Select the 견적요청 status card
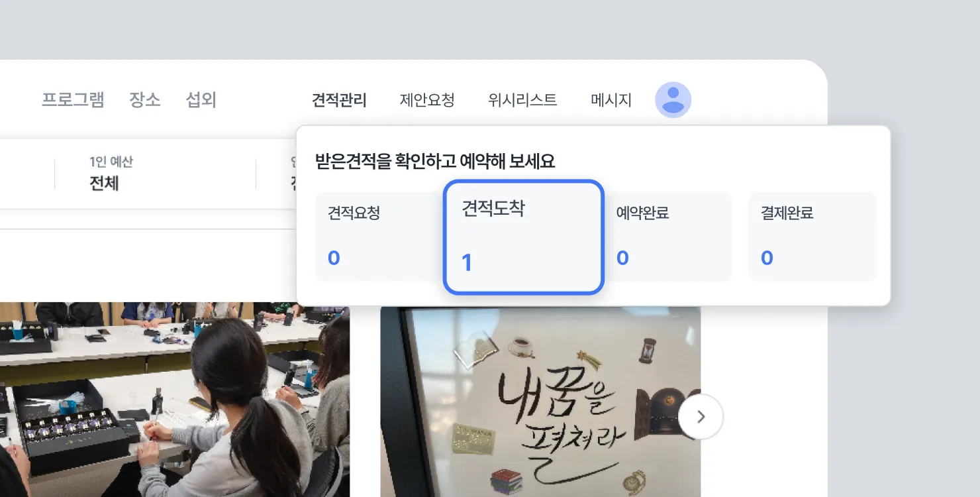Image resolution: width=980 pixels, height=497 pixels. [x=379, y=237]
